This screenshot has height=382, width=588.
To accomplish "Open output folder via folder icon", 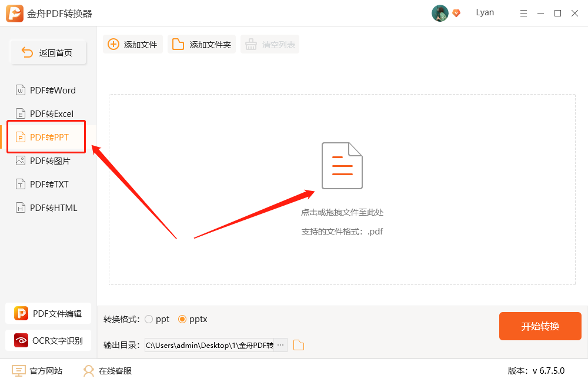I will 299,345.
